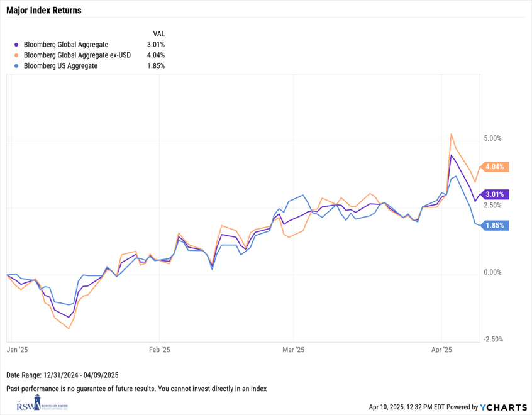Select the Bloomberg Global Aggregate legend label
This screenshot has height=415, width=532.
(66, 45)
